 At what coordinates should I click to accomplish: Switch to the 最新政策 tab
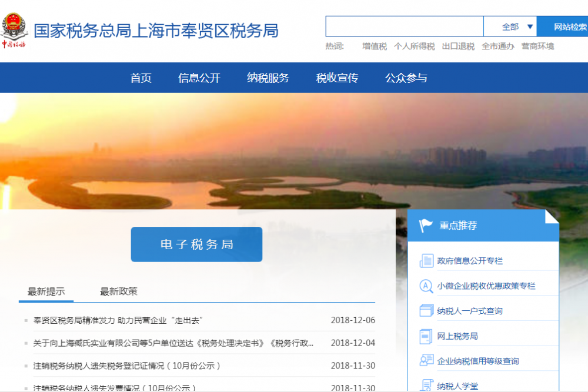[118, 291]
